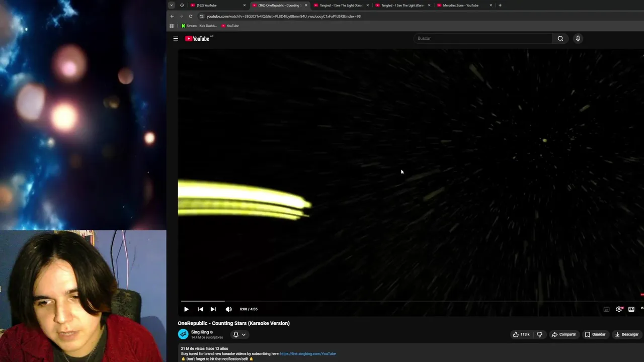
Task: Switch to first Tangled - I See The Light tab
Action: 341,5
